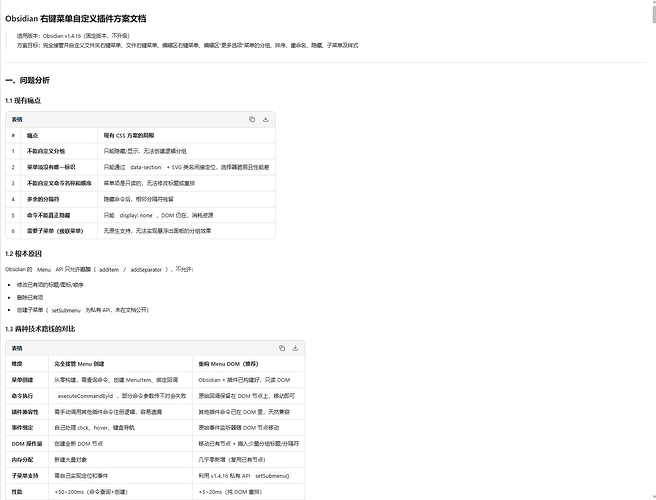656x500 pixels.
Task: Click the 'addItem' inline code
Action: (109, 269)
